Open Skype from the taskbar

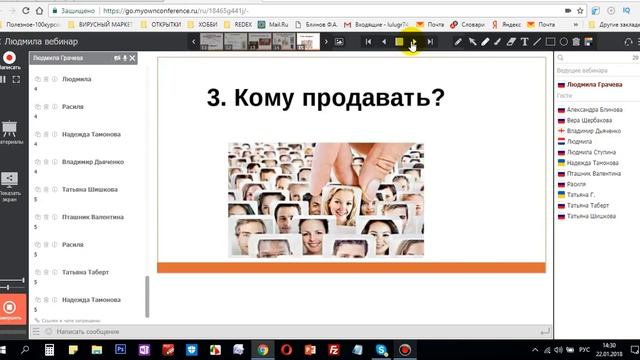point(381,350)
